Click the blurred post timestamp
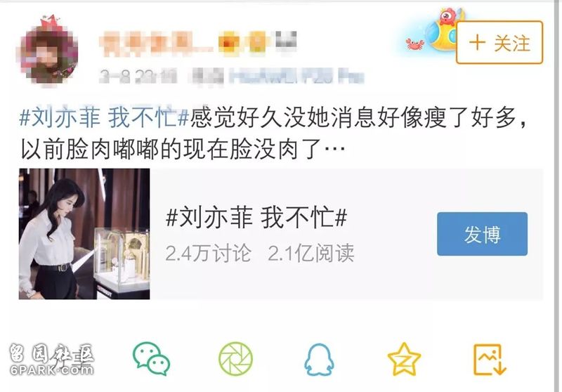 138,77
